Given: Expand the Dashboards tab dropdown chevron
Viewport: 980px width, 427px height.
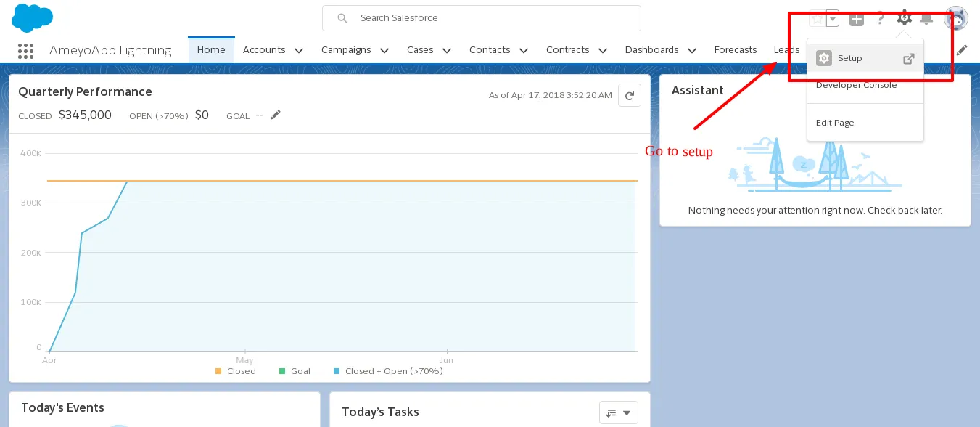Looking at the screenshot, I should tap(692, 50).
